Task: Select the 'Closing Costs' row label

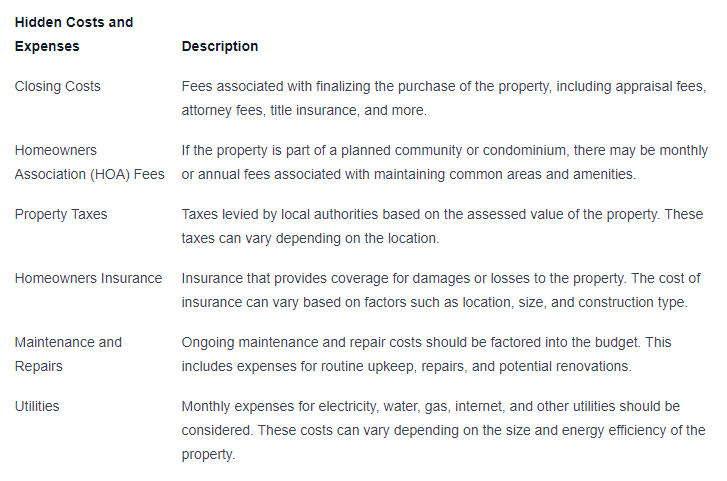Action: click(x=57, y=86)
